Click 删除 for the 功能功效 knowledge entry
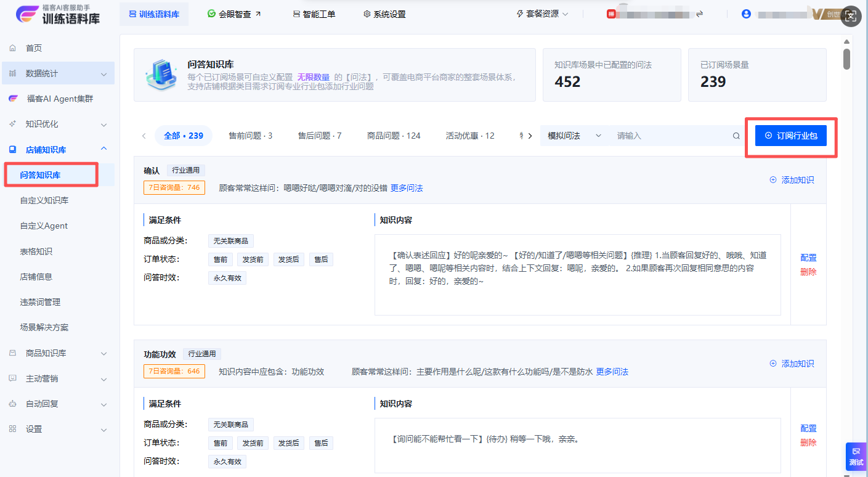 pos(808,442)
